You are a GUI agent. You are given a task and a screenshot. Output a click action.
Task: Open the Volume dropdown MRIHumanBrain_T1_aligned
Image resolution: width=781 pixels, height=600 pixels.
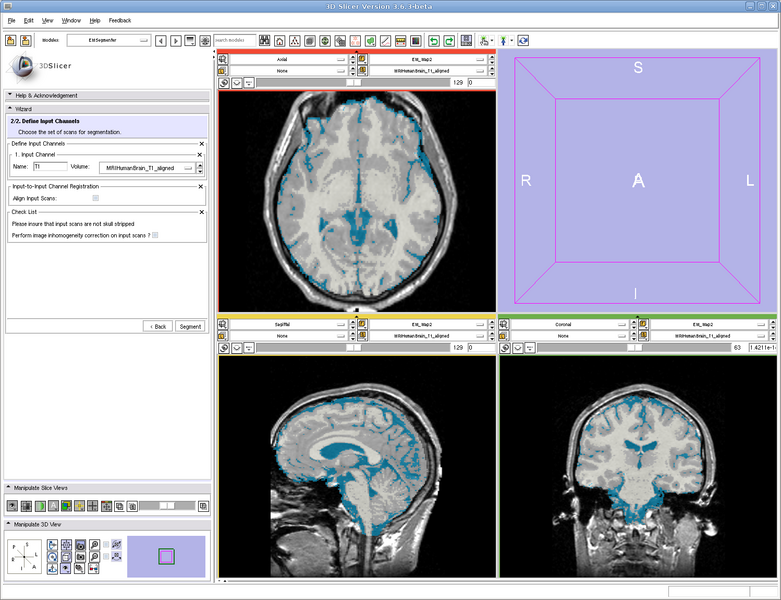click(x=147, y=168)
